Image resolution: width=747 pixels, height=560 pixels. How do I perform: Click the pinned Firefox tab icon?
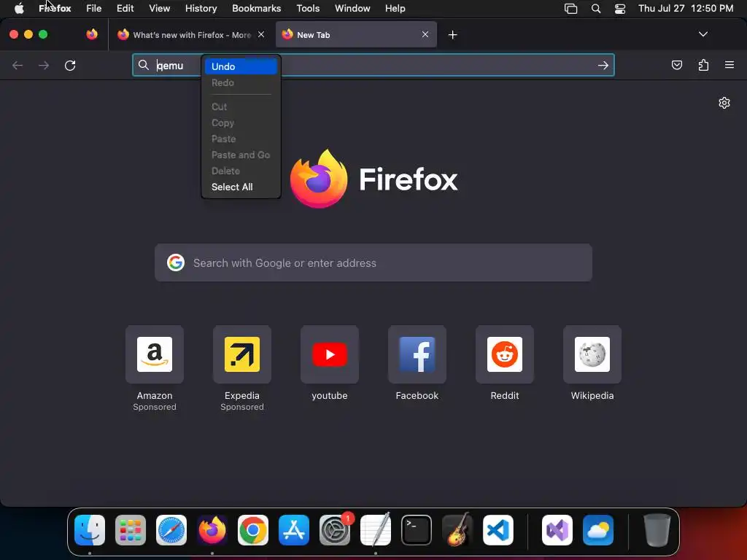tap(92, 34)
